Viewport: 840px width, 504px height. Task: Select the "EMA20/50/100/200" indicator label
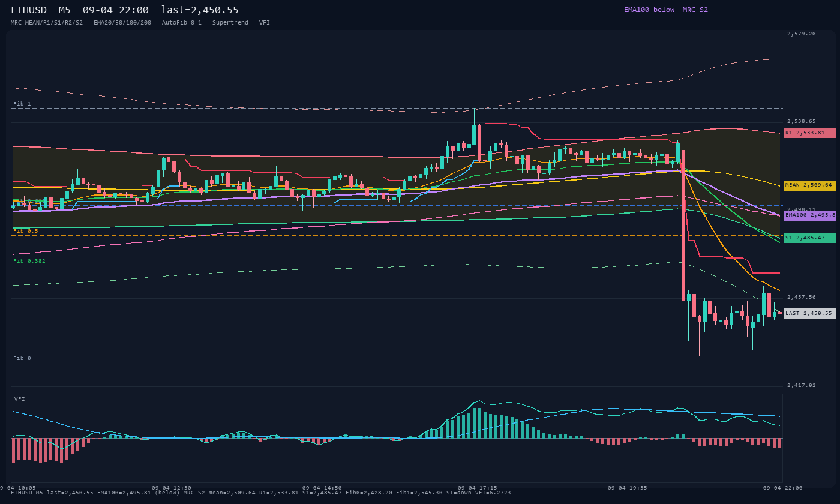point(122,22)
